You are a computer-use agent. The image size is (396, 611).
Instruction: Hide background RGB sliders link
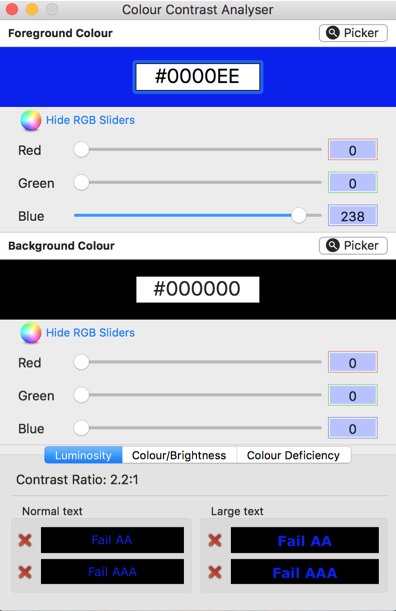(90, 333)
